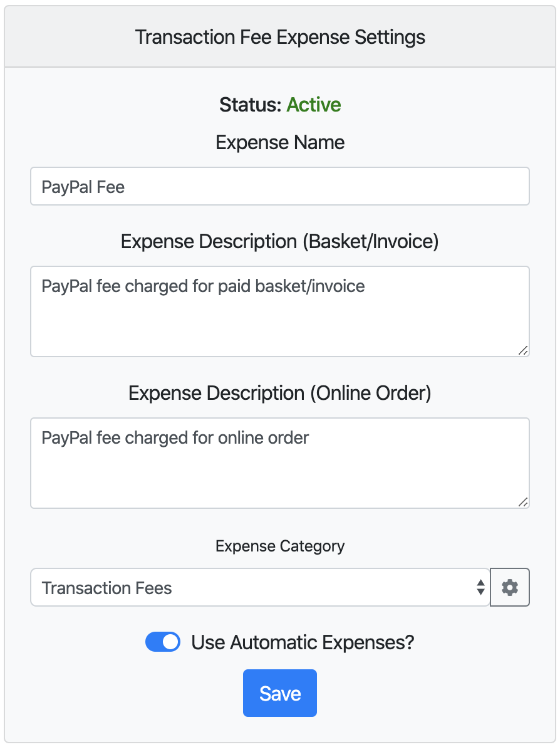Click the green 'Active' status text
Viewport: 560px width, 747px height.
[314, 105]
